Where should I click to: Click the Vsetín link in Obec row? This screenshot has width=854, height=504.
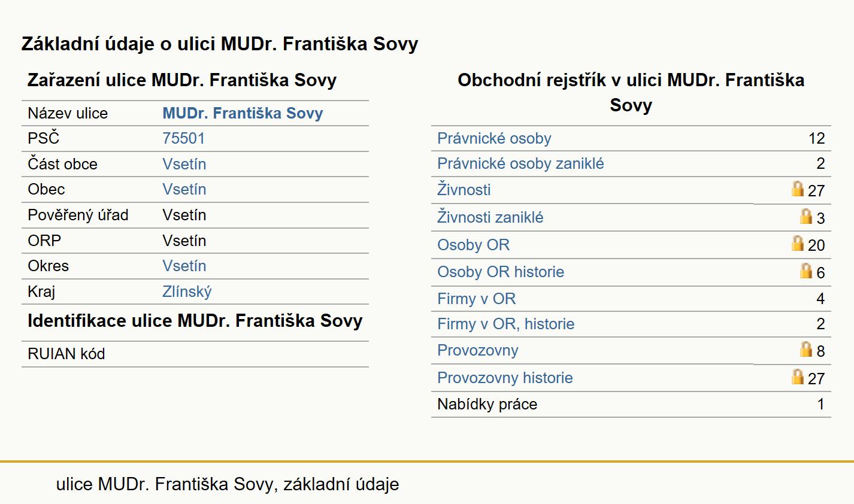(184, 189)
